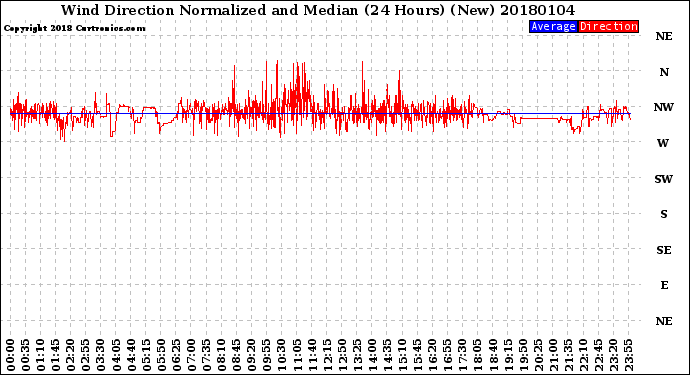Click the 22:45 time axis label
Viewport: 690px width, 375px height.
point(598,355)
